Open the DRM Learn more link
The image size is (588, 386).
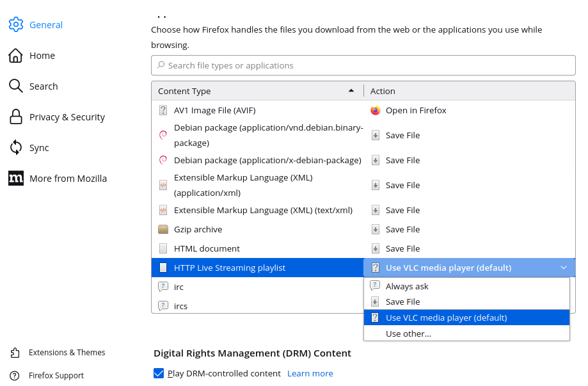310,373
